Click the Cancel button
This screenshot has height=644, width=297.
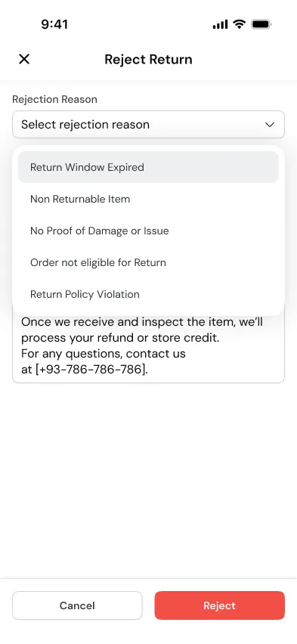(77, 605)
